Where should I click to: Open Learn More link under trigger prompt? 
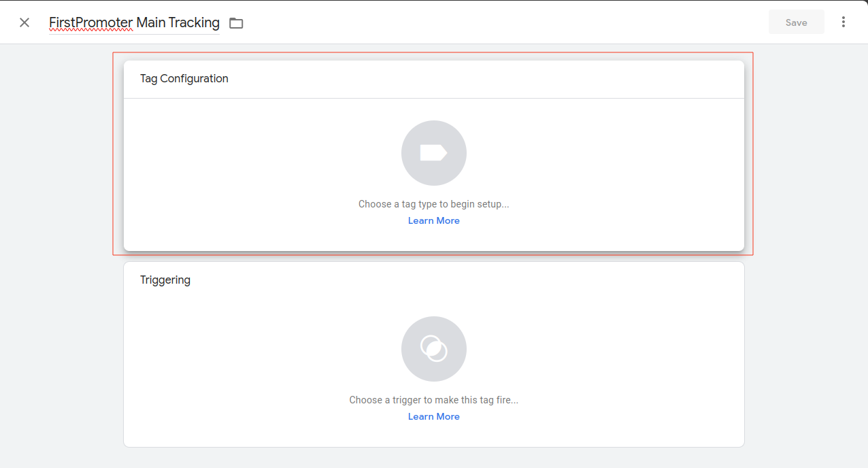pyautogui.click(x=434, y=416)
